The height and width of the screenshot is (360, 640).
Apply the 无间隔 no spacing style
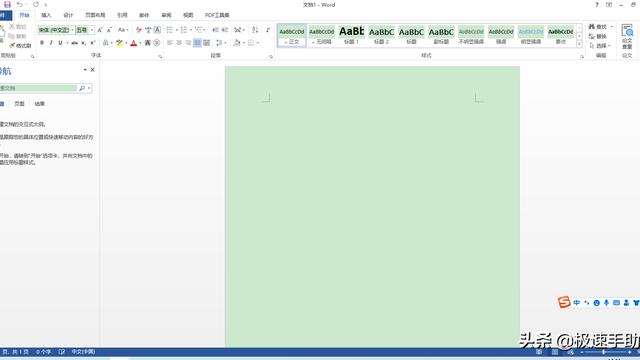322,35
